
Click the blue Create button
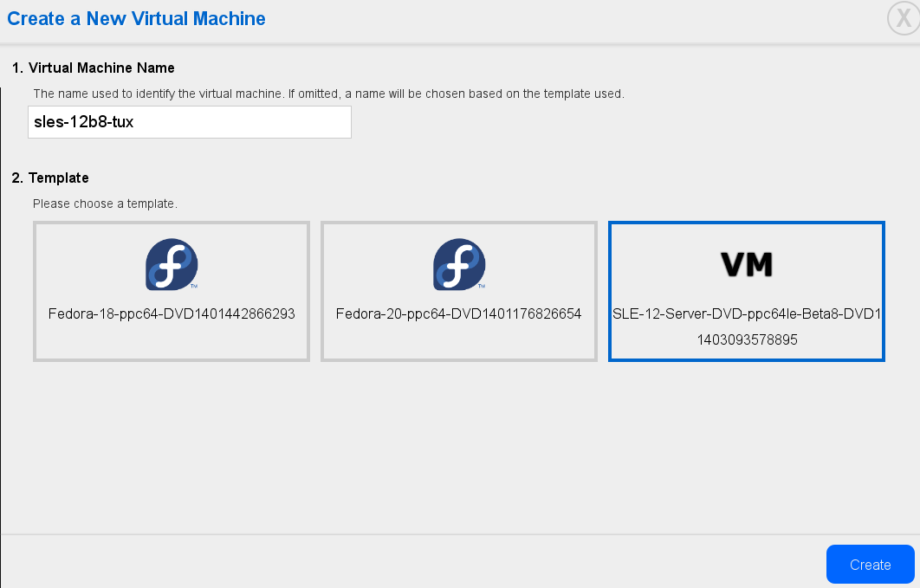(x=870, y=565)
